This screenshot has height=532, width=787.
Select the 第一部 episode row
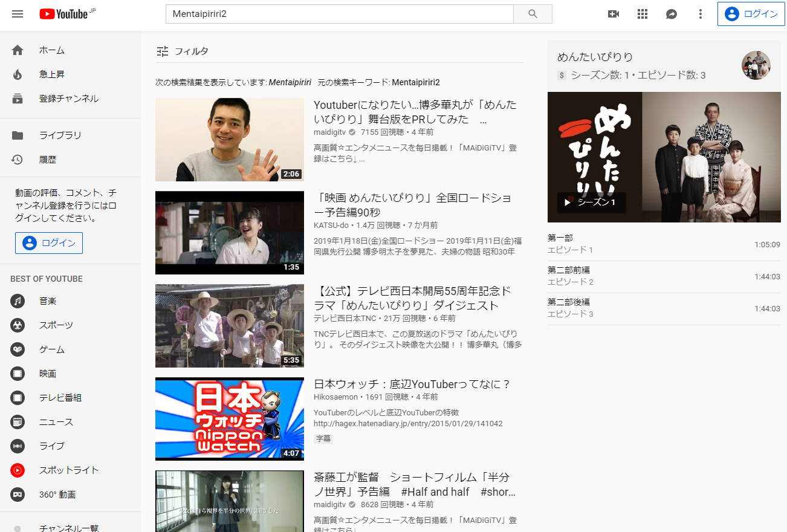pyautogui.click(x=664, y=244)
